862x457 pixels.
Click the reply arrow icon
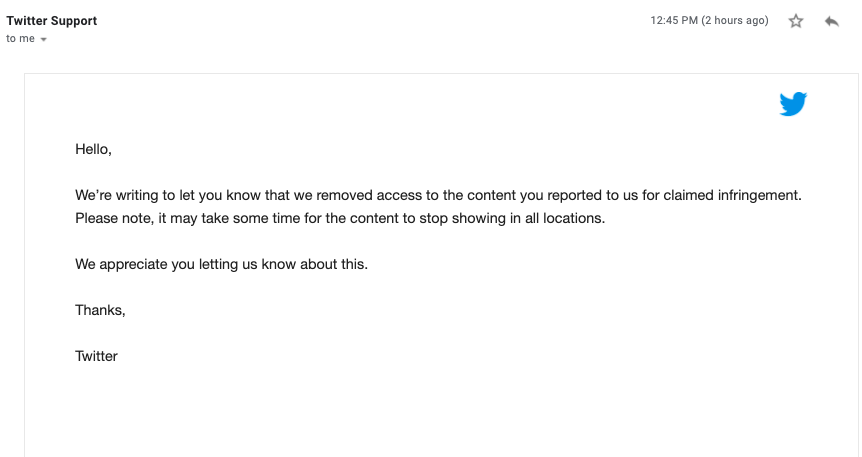coord(831,21)
